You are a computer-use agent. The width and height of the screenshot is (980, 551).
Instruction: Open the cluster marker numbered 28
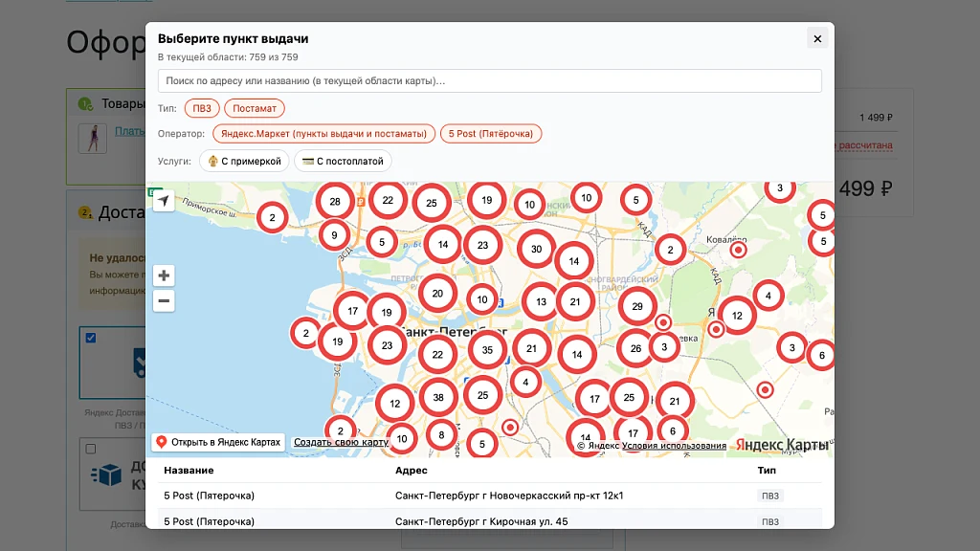pyautogui.click(x=335, y=201)
